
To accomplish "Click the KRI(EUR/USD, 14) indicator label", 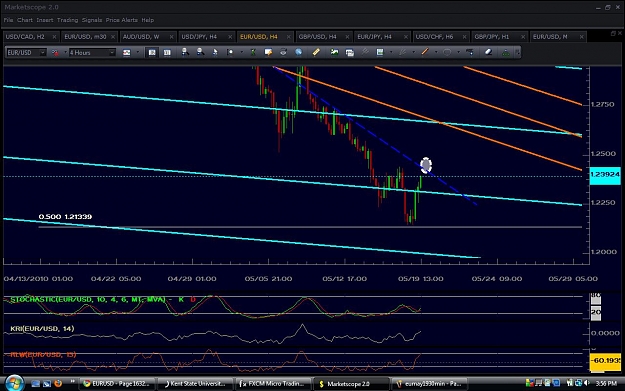I will (x=42, y=329).
